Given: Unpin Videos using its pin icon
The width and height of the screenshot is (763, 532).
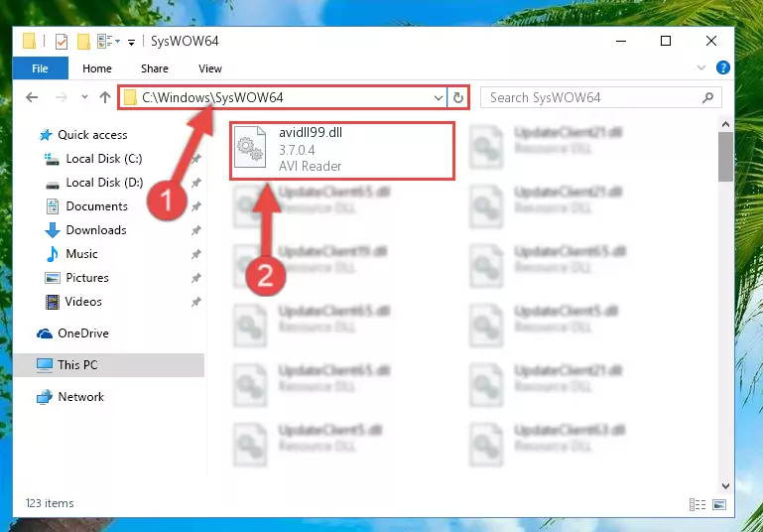Looking at the screenshot, I should (195, 303).
